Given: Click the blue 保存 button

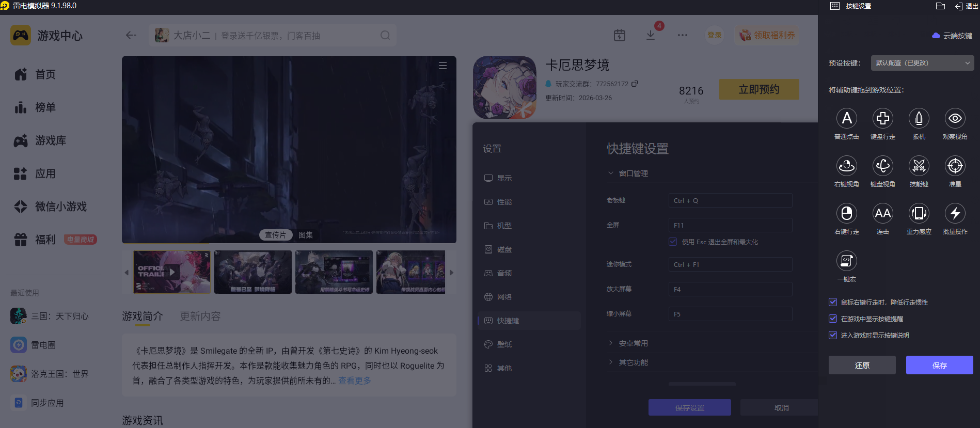Looking at the screenshot, I should pyautogui.click(x=939, y=365).
